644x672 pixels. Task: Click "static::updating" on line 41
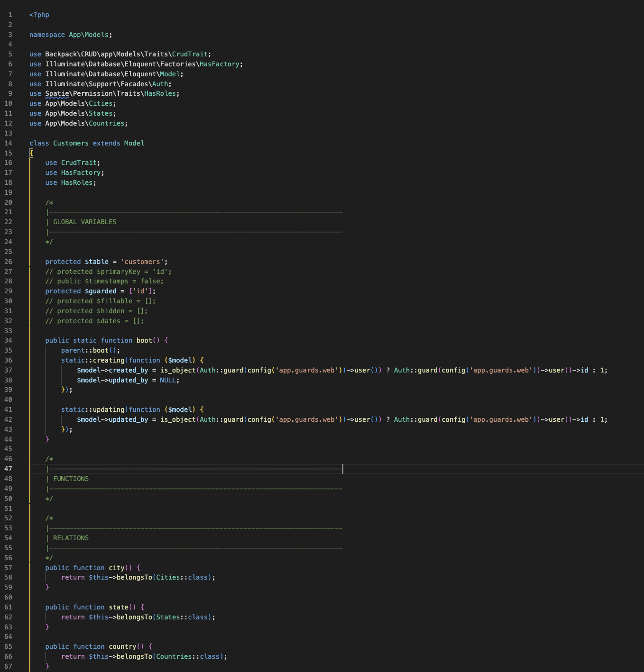(x=92, y=409)
